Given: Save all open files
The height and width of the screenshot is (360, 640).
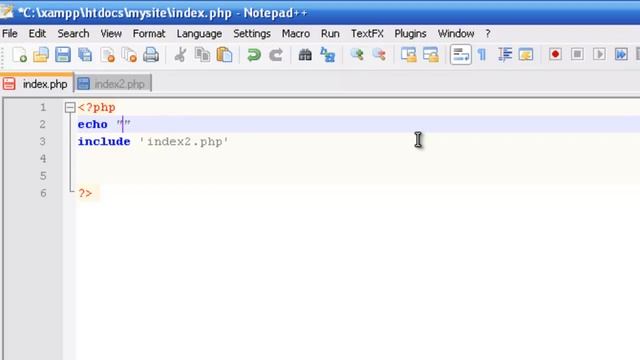Looking at the screenshot, I should pyautogui.click(x=85, y=55).
